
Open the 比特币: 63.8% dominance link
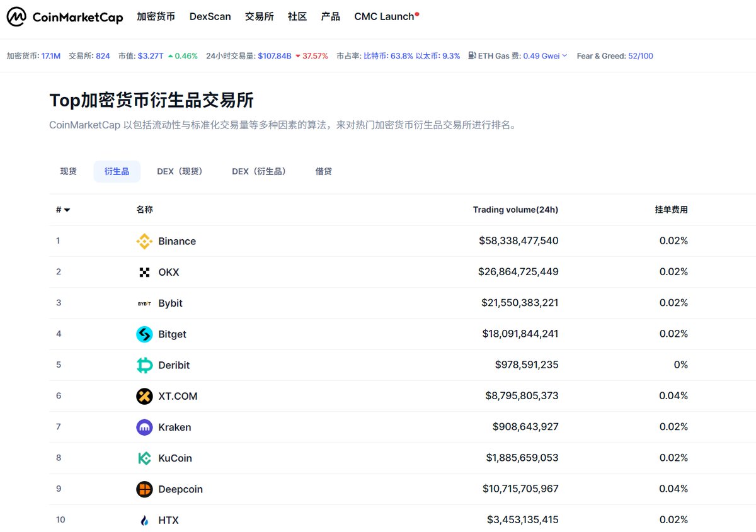[388, 56]
